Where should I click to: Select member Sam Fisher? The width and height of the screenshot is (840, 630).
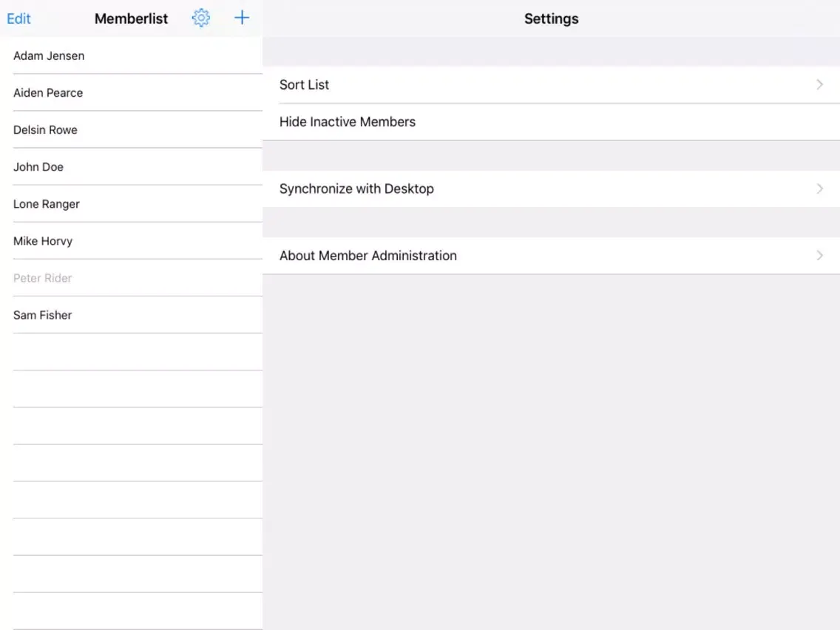132,314
